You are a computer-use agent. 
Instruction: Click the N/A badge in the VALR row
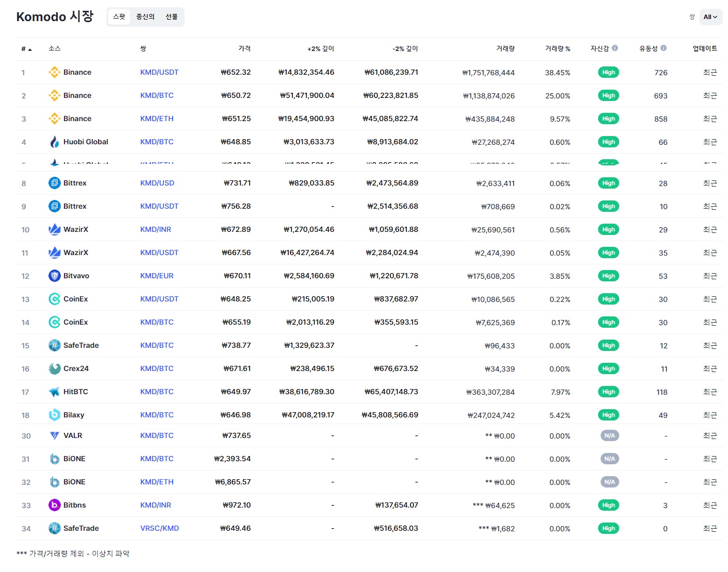tap(609, 435)
